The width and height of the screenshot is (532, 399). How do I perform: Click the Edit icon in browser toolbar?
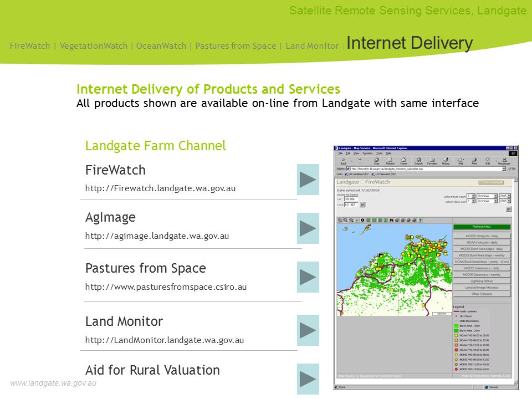[x=488, y=161]
